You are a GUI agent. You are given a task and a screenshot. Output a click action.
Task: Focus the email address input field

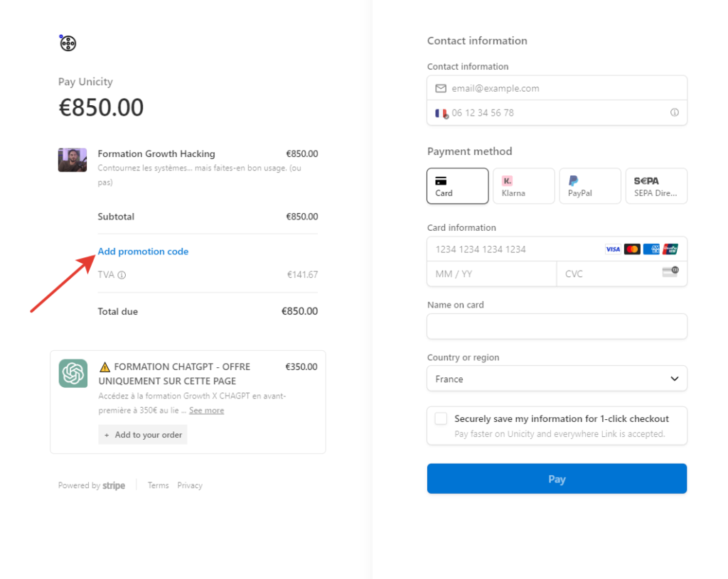[x=557, y=88]
